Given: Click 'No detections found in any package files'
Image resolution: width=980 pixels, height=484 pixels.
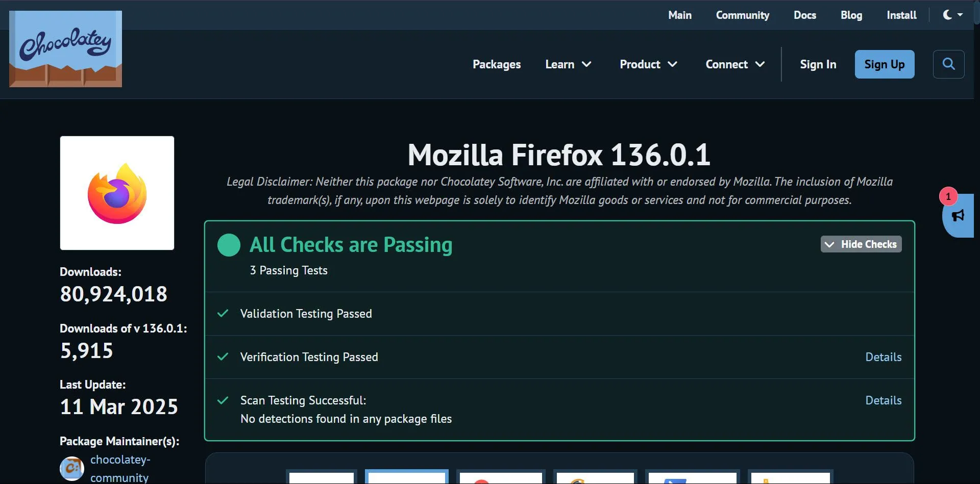Looking at the screenshot, I should 346,419.
